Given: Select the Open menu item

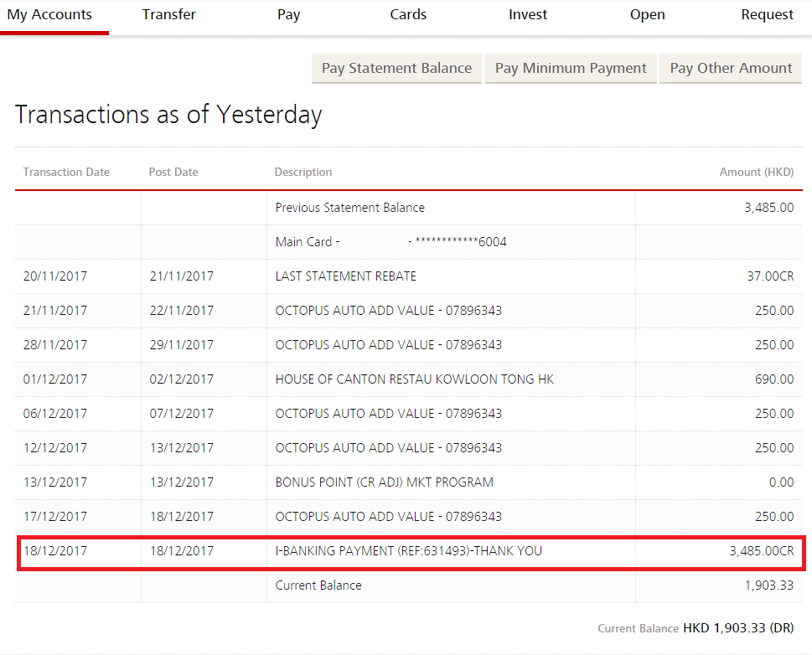Looking at the screenshot, I should pos(647,15).
